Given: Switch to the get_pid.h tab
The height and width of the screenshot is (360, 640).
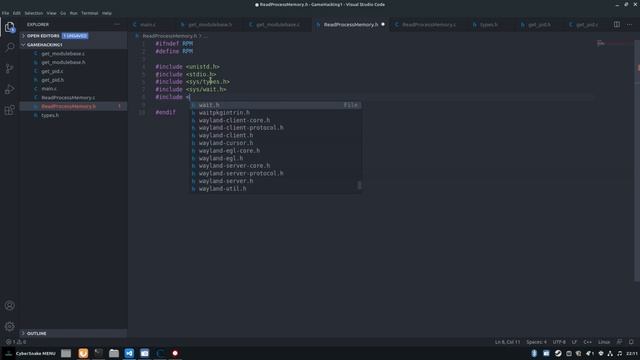Looking at the screenshot, I should (539, 24).
